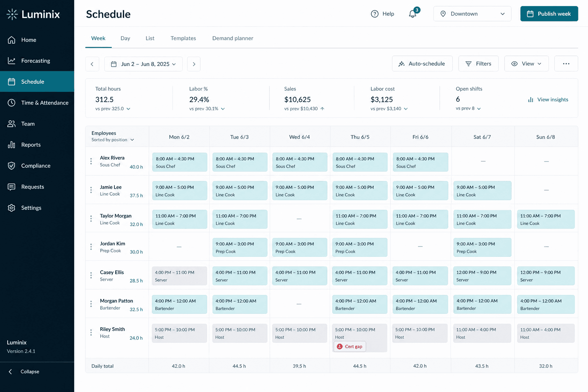Select Jamie Lee's Saturday Line Cook shift
The width and height of the screenshot is (588, 392).
482,191
